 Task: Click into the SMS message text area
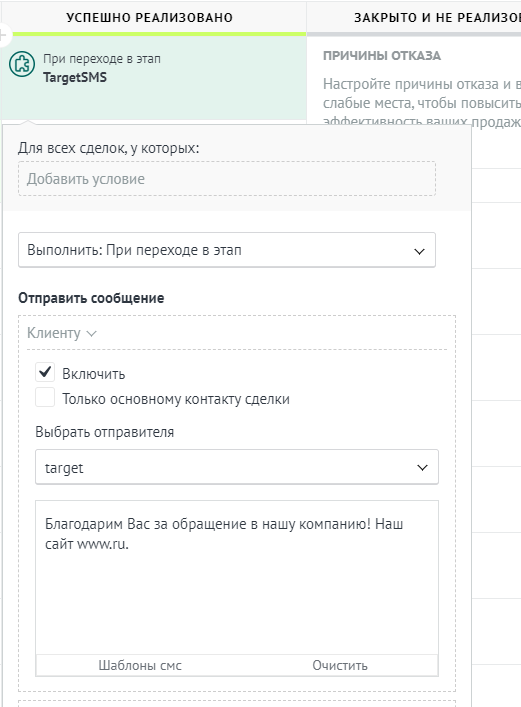click(x=237, y=577)
